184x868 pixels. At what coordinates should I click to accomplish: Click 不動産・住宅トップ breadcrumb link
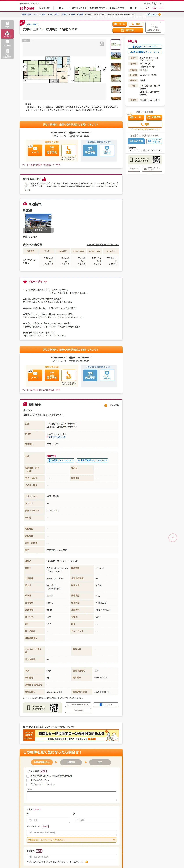(x=29, y=14)
